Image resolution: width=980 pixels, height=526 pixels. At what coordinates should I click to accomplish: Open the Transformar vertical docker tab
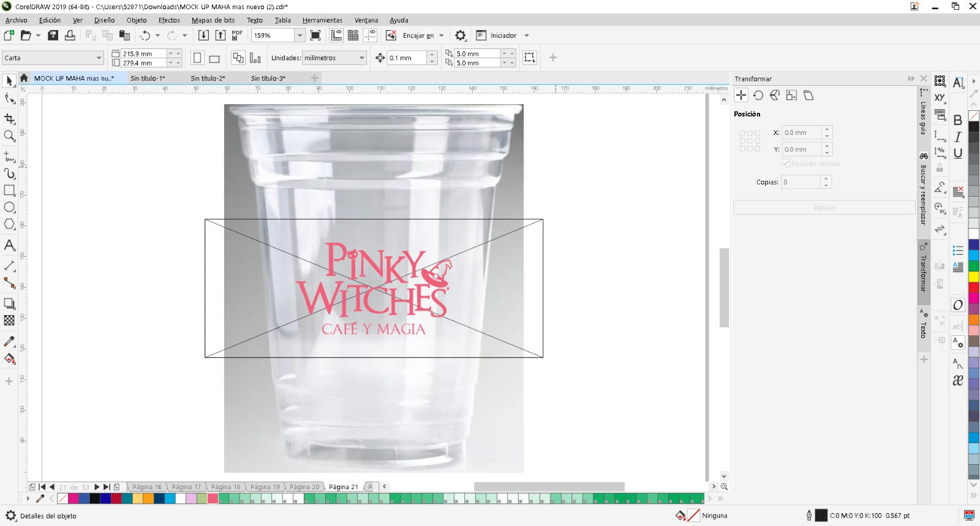point(924,272)
